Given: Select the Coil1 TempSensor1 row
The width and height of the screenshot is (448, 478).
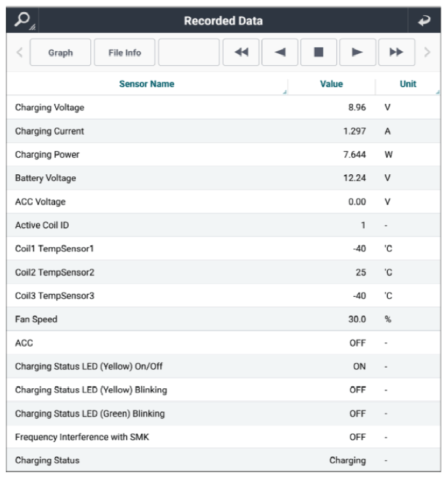Looking at the screenshot, I should coord(223,249).
